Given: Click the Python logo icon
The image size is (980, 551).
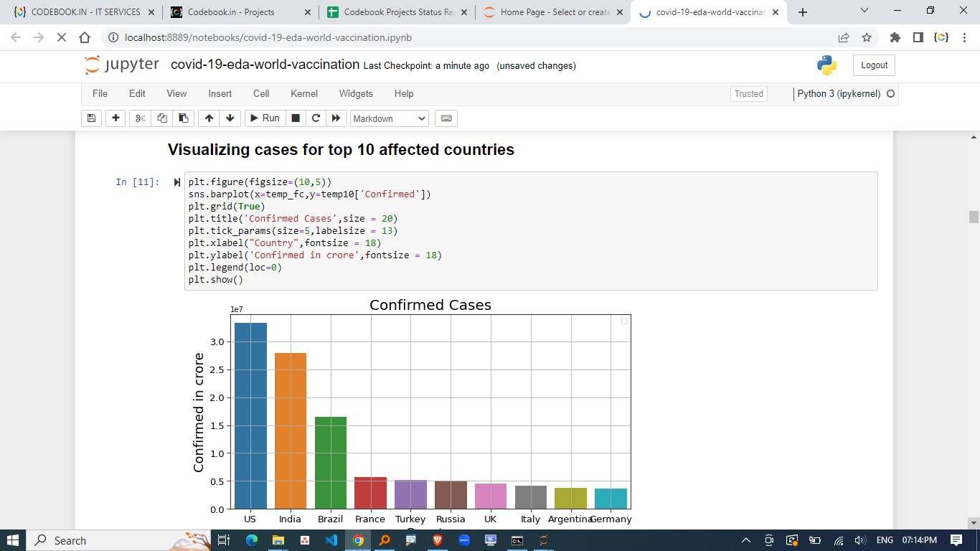Looking at the screenshot, I should (826, 65).
